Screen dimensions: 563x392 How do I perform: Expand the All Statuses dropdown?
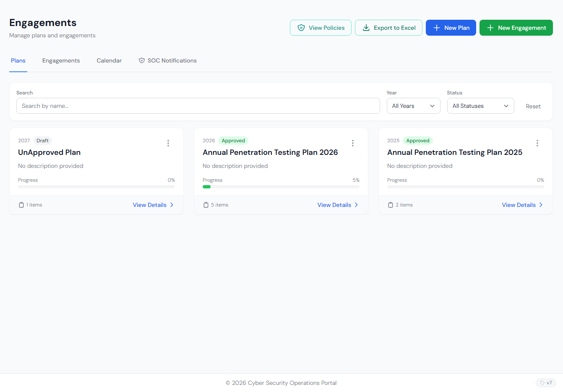click(x=480, y=106)
